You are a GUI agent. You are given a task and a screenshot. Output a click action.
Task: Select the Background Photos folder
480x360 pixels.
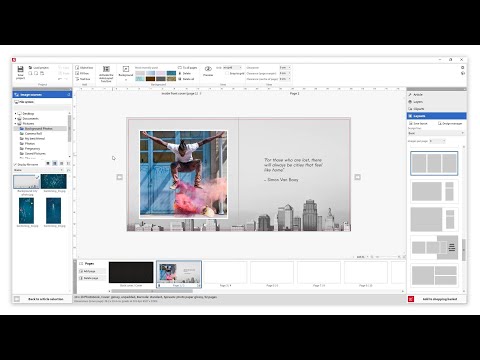(38, 129)
